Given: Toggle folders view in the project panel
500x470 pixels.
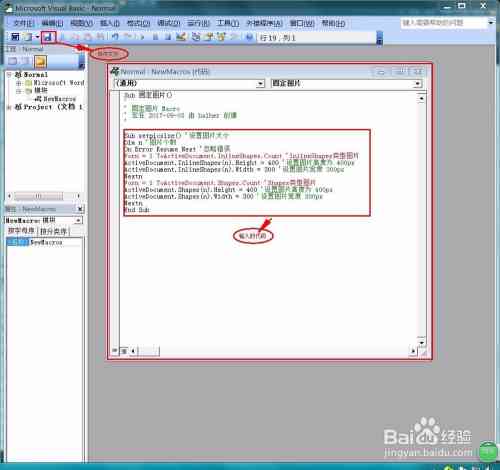Looking at the screenshot, I should click(x=40, y=61).
